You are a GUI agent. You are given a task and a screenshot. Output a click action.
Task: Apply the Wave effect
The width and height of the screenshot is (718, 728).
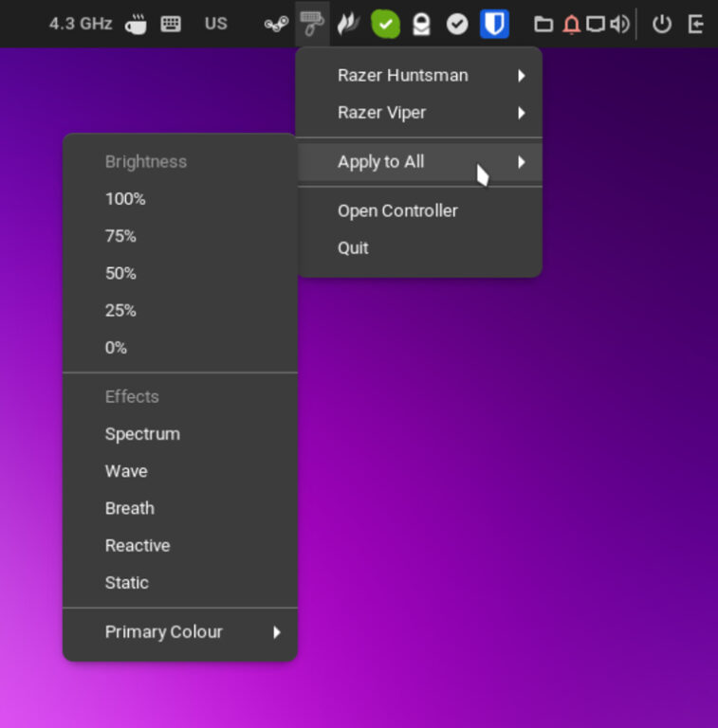tap(180, 471)
